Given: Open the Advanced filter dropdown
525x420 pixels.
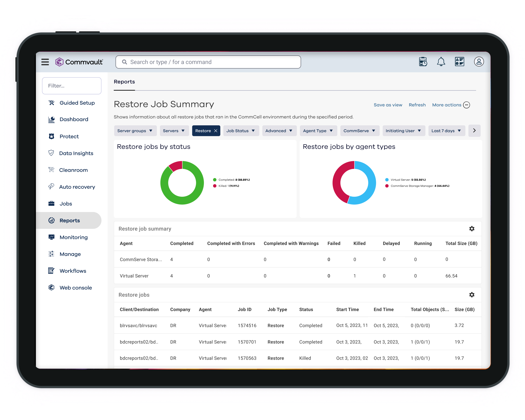Looking at the screenshot, I should click(x=279, y=131).
